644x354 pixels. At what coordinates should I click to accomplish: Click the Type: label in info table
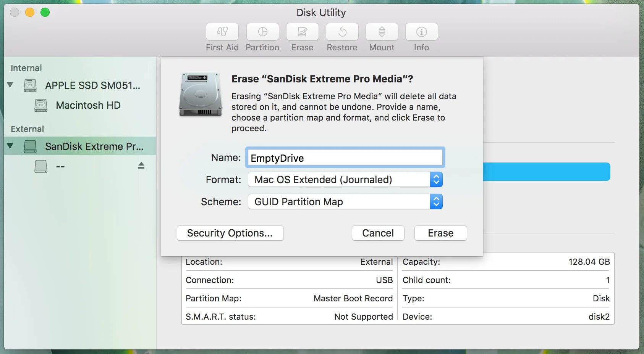(x=414, y=298)
